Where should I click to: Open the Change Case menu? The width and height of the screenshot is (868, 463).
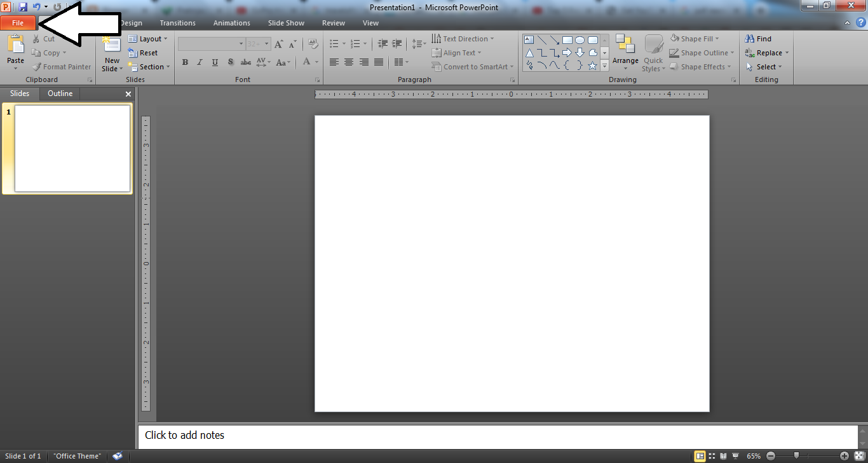click(x=284, y=62)
